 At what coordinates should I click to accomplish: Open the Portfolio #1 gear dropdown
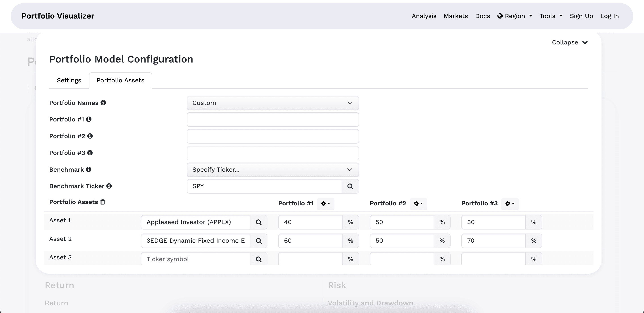click(325, 204)
